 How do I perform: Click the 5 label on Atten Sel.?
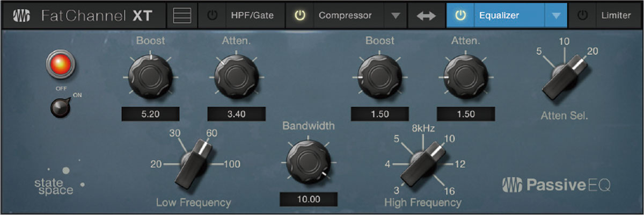(x=539, y=52)
